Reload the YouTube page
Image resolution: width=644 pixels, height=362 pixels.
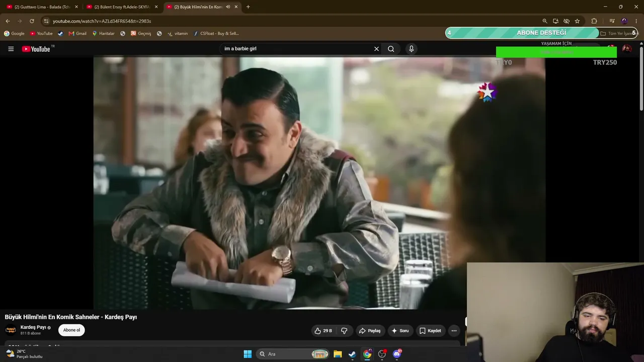pos(32,21)
